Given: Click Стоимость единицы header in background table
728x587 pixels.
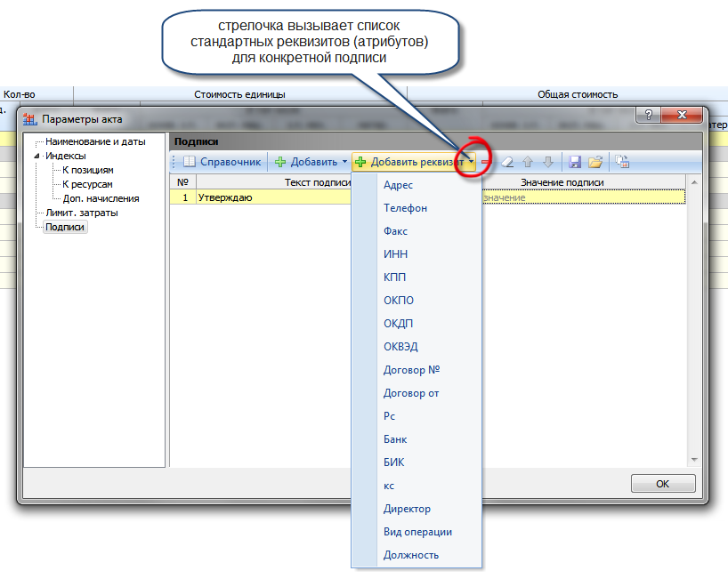Looking at the screenshot, I should (239, 94).
